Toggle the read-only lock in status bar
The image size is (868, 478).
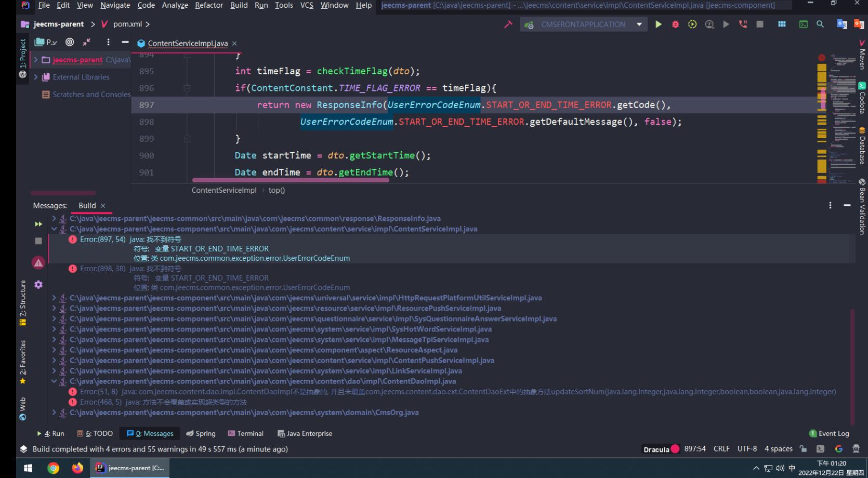pos(804,449)
